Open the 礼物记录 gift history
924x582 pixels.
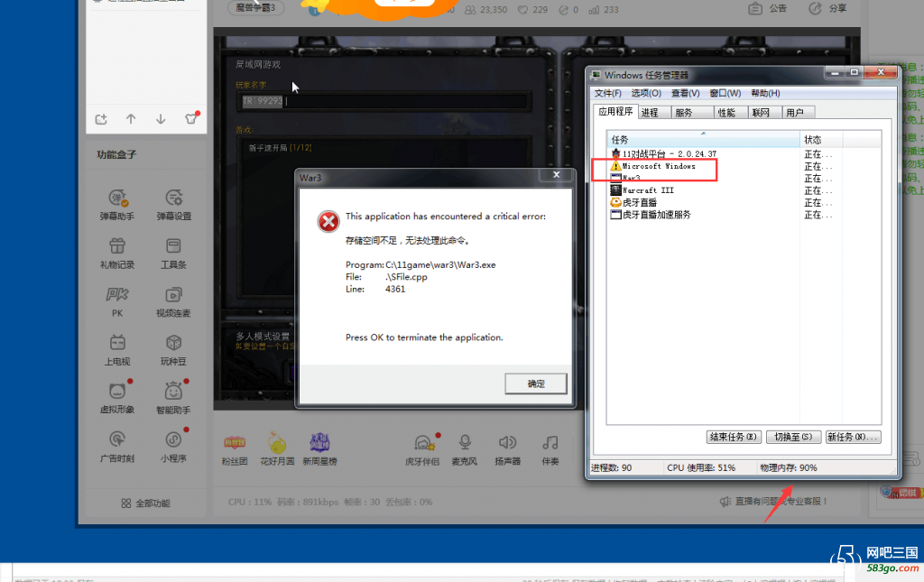117,254
